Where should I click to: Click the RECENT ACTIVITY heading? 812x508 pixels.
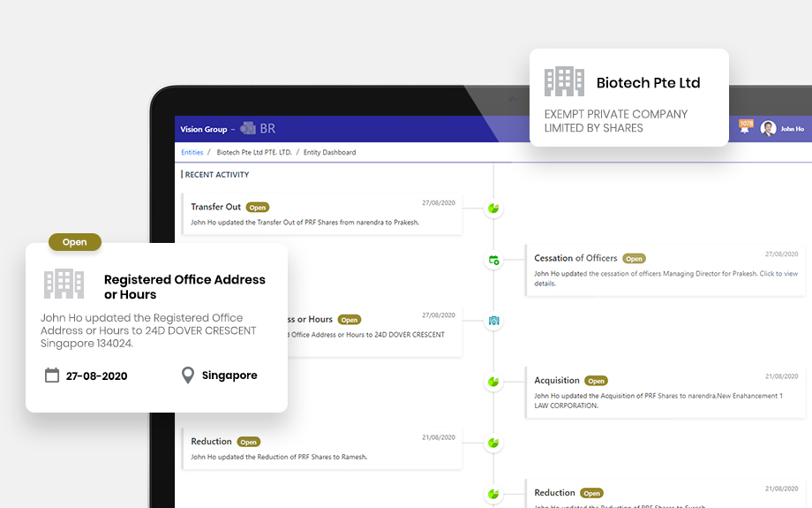(x=217, y=175)
